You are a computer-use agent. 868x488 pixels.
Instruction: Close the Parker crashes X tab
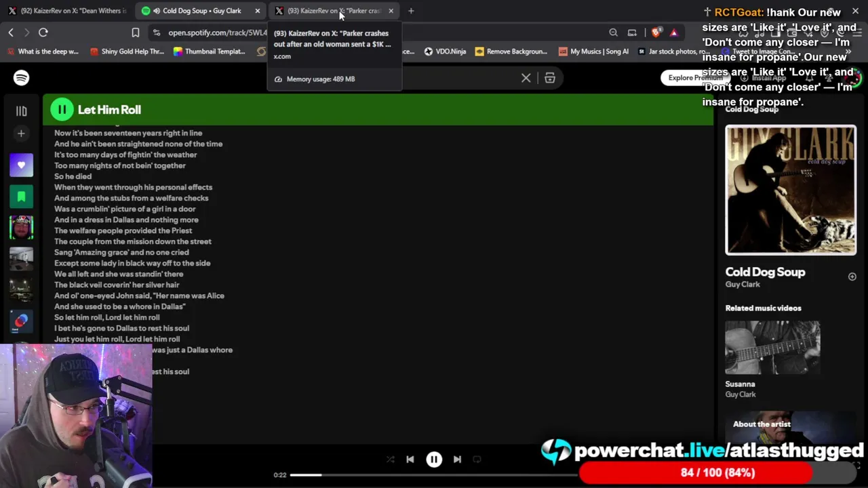pyautogui.click(x=391, y=11)
